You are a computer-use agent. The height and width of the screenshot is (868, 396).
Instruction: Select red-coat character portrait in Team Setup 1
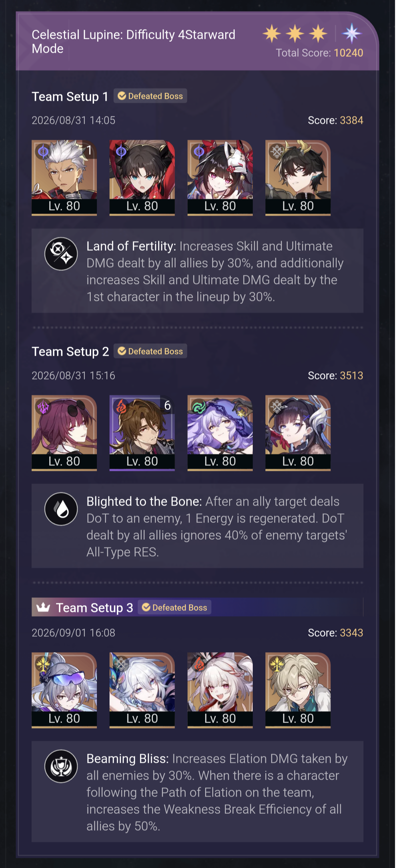click(x=143, y=178)
